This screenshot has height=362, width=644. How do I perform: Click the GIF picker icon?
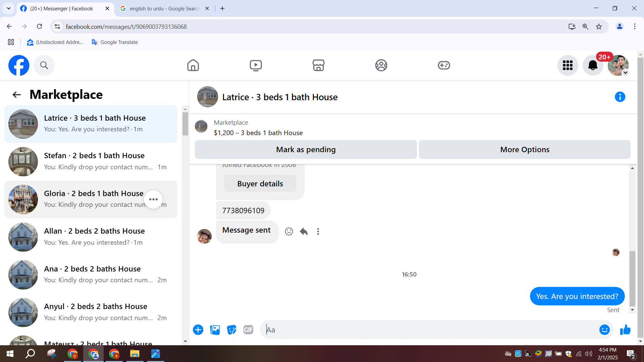(248, 330)
